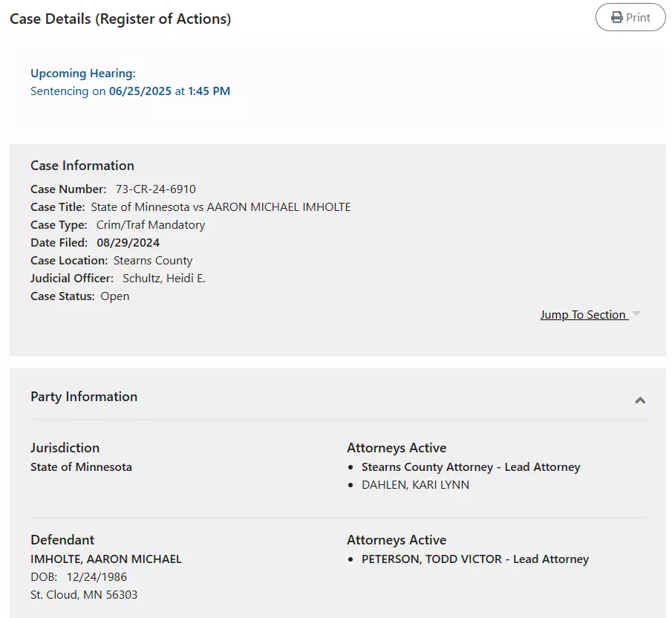Select the State of Minnesota jurisdiction text

click(81, 466)
